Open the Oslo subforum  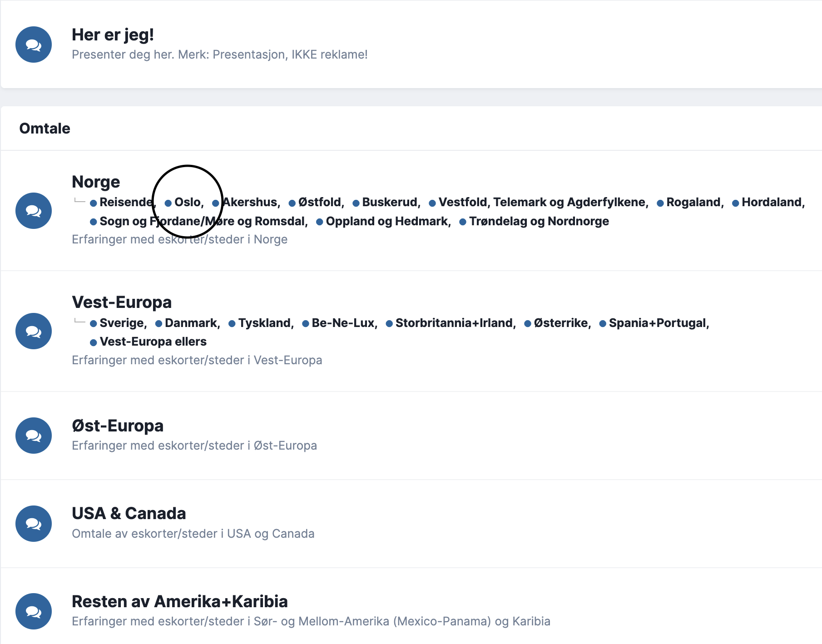coord(188,202)
